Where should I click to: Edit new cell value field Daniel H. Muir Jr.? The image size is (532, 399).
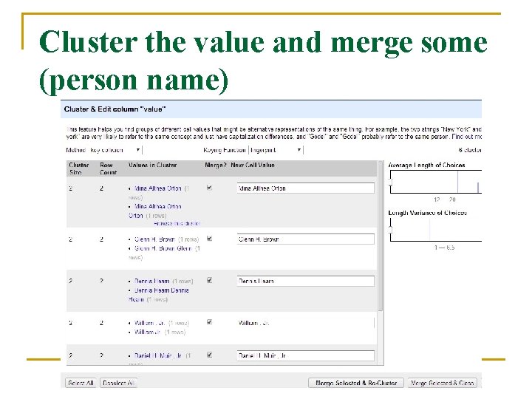(x=305, y=355)
